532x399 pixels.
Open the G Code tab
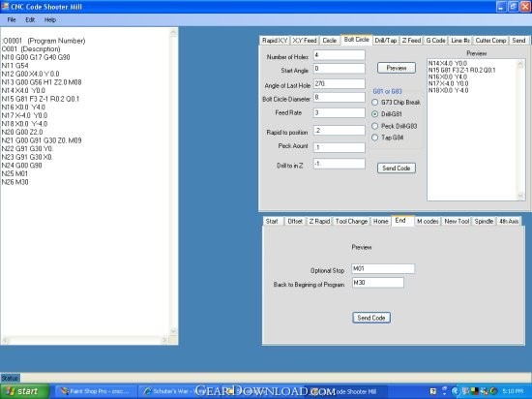[435, 41]
